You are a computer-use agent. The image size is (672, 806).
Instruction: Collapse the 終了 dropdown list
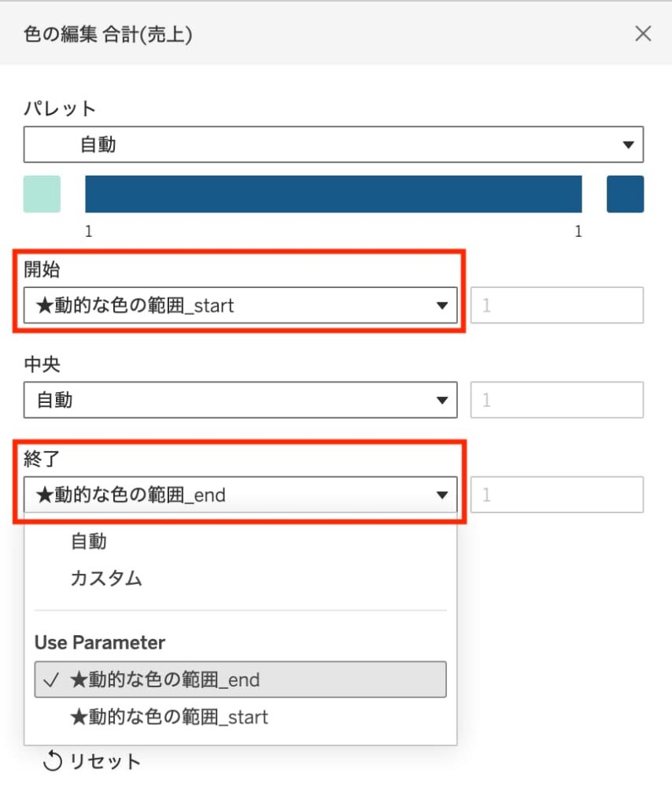tap(442, 495)
